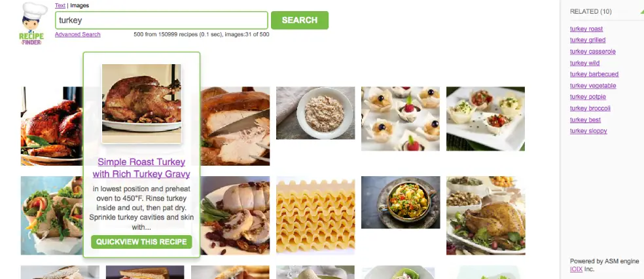
Task: Switch to Text results view
Action: pyautogui.click(x=60, y=5)
